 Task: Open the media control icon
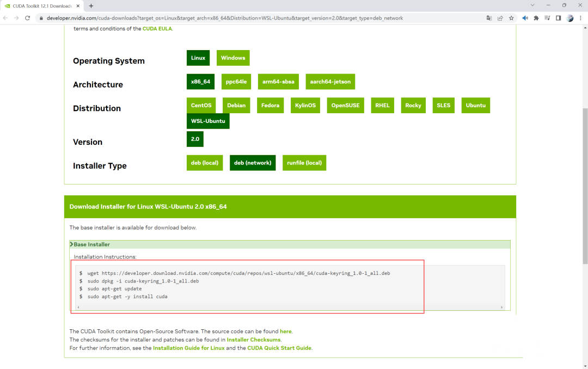coord(547,18)
